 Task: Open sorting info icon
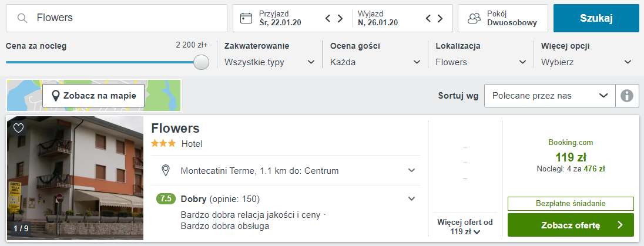point(626,96)
